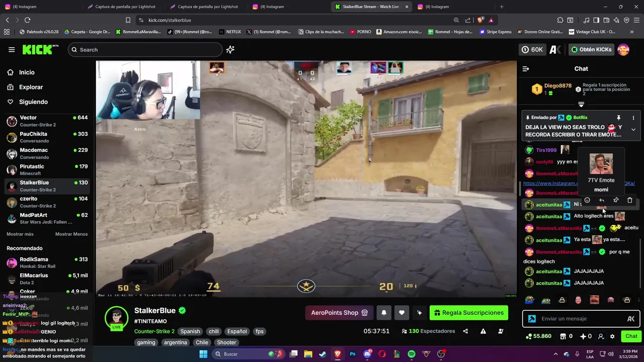Open the AeroPoints Shop button

pos(339,313)
